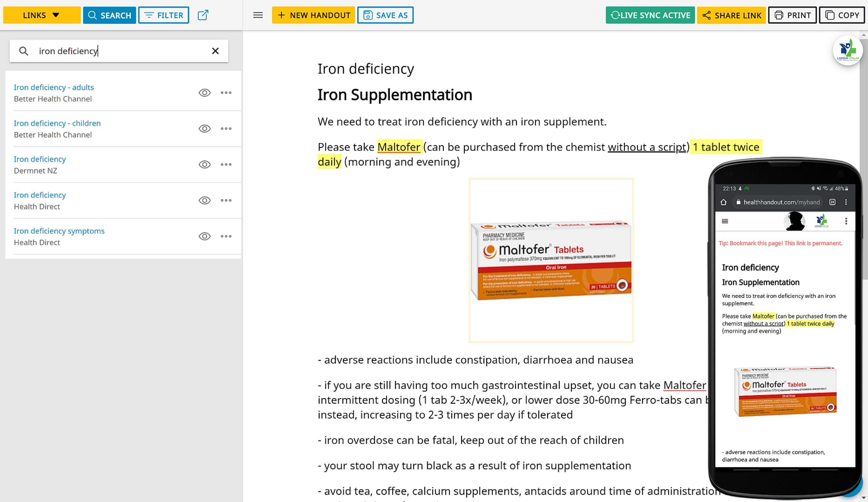868x502 pixels.
Task: Click the 'iron overdose can be fatal' line
Action: point(471,440)
